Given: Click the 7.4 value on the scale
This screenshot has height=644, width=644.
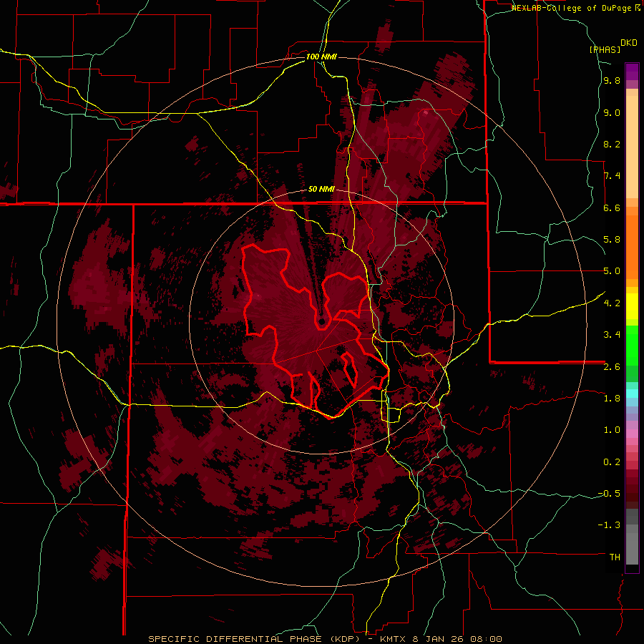Looking at the screenshot, I should pyautogui.click(x=612, y=176).
